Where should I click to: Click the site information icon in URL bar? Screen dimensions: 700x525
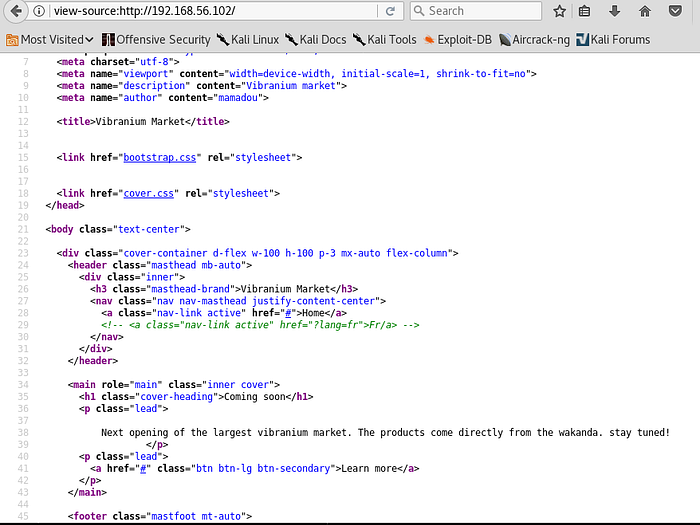(39, 11)
